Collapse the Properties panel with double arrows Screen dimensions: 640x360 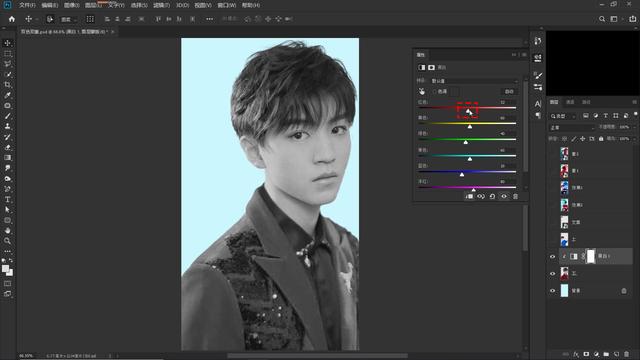(514, 55)
